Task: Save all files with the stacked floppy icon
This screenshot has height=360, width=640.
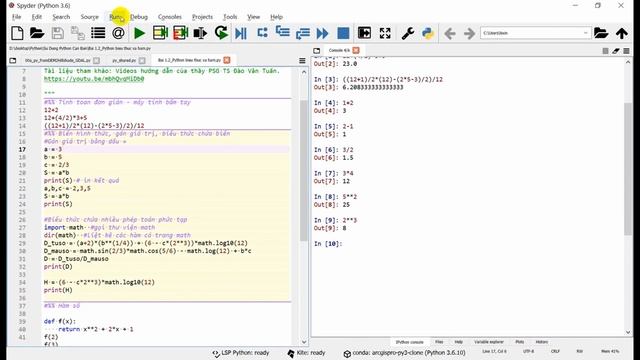Action: tap(78, 33)
